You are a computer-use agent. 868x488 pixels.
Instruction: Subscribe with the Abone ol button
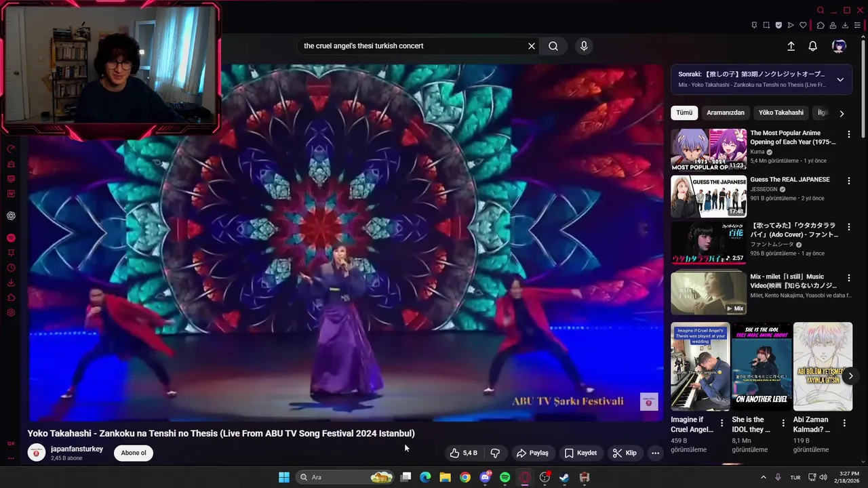(134, 453)
